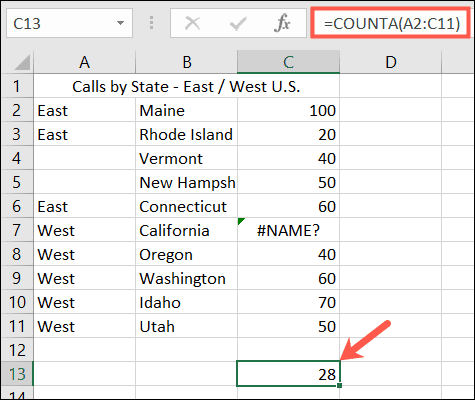Select the 'Vermont' cell
The image size is (475, 400).
[187, 158]
